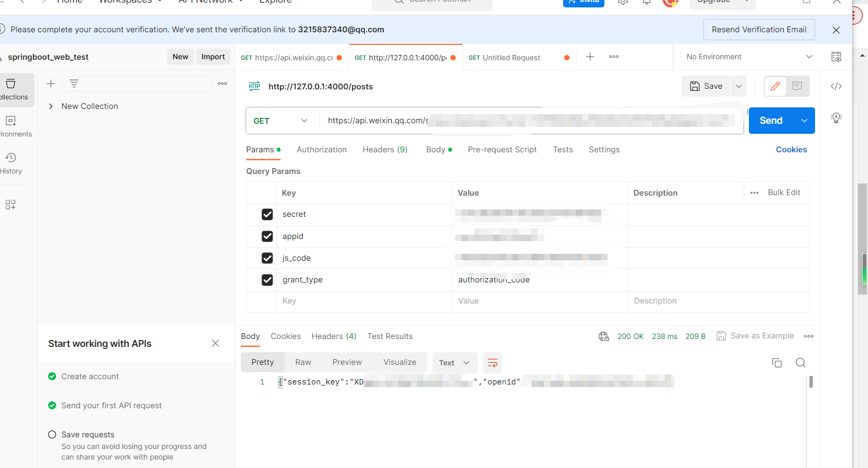Image resolution: width=868 pixels, height=468 pixels.
Task: Add a new request tab with plus icon
Action: [590, 57]
